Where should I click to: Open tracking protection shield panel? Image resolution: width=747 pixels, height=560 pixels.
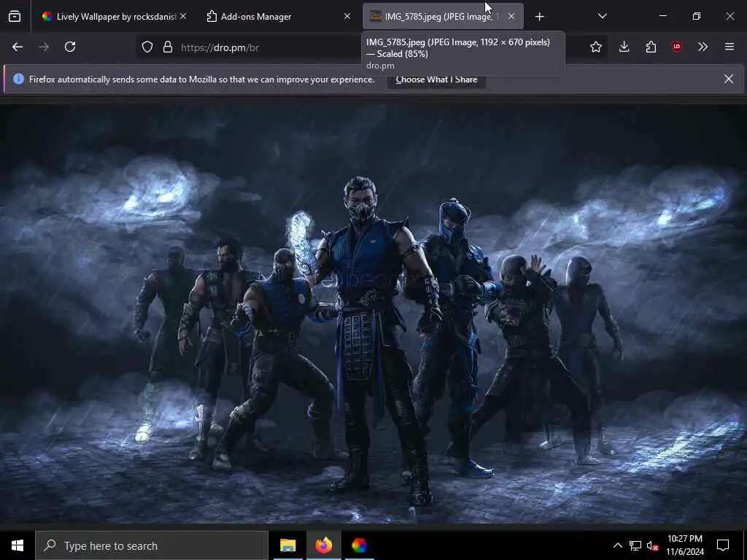(147, 47)
